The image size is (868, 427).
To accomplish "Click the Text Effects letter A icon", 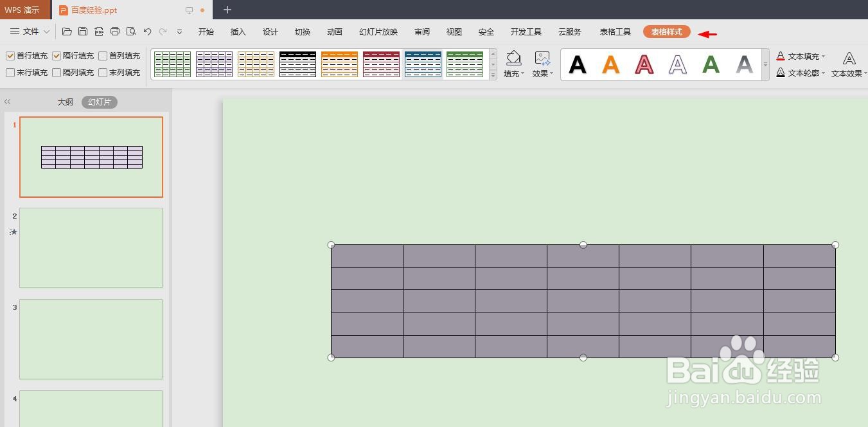I will pos(849,59).
